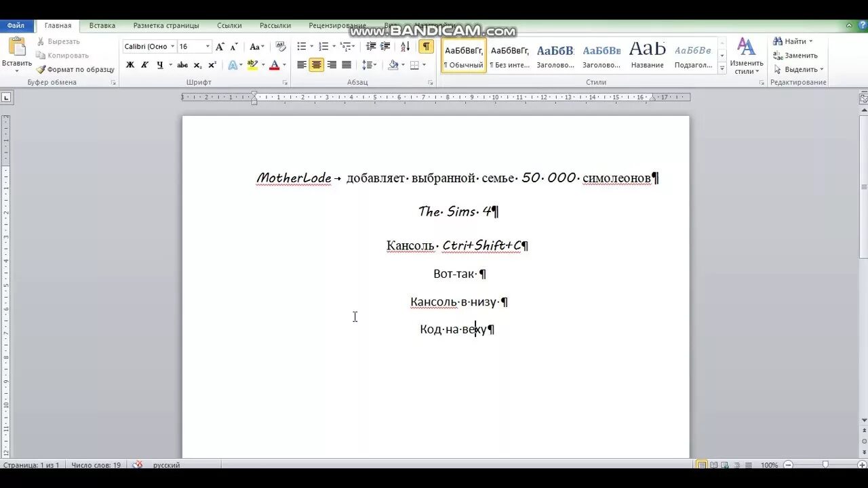Open Font dialog launcher
Image resolution: width=868 pixels, height=488 pixels.
click(285, 83)
